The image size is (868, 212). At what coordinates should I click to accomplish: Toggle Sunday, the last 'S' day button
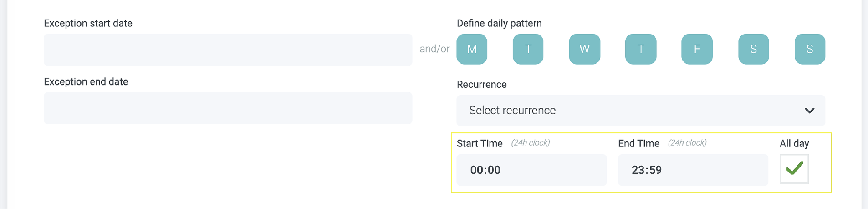coord(809,49)
